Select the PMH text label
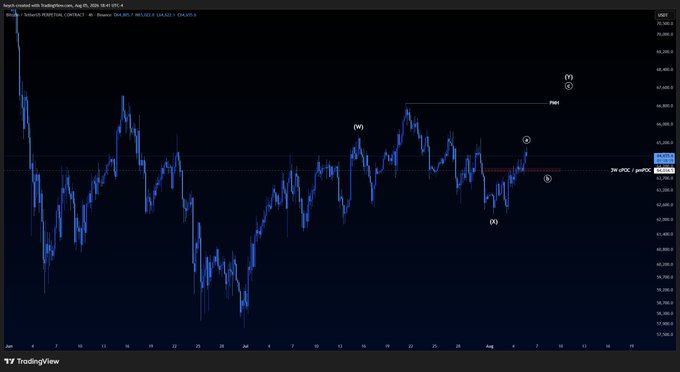 [554, 103]
